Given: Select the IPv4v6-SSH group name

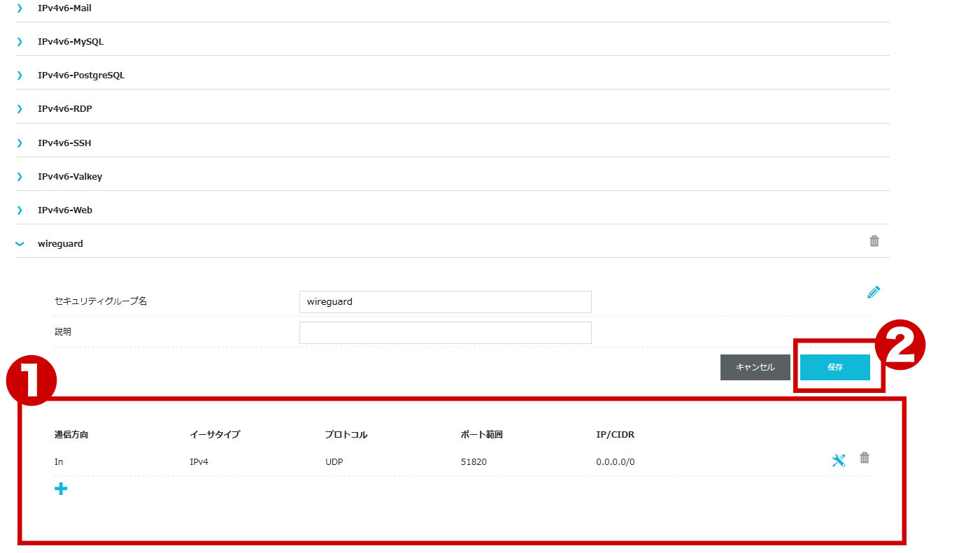Looking at the screenshot, I should click(64, 143).
